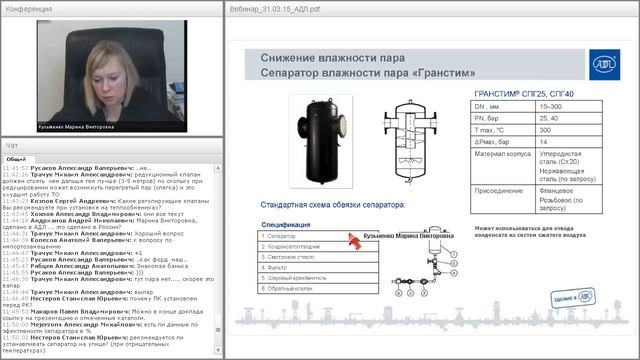Click the "PN, бар" table cell
This screenshot has height=360, width=640.
point(503,118)
